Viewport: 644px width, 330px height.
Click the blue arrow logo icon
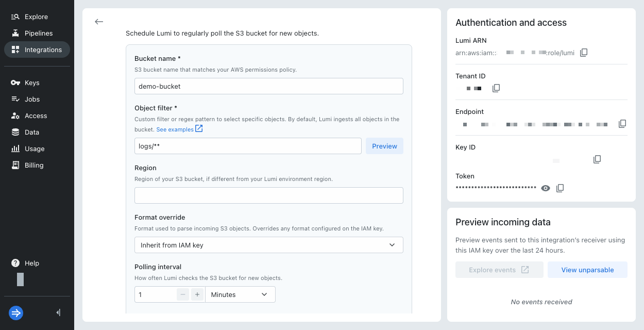point(16,312)
